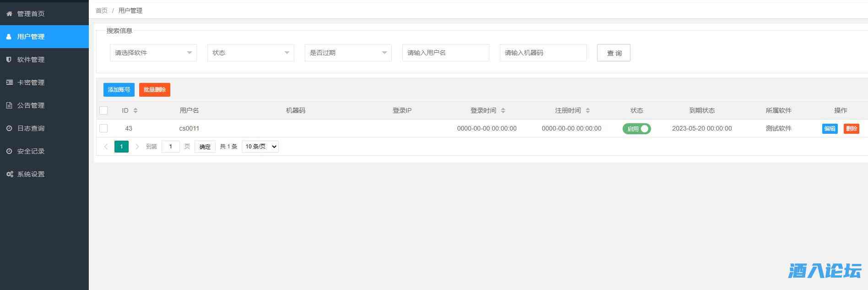This screenshot has width=868, height=290.
Task: Sort by 登录时间 using its sort arrows
Action: (503, 110)
